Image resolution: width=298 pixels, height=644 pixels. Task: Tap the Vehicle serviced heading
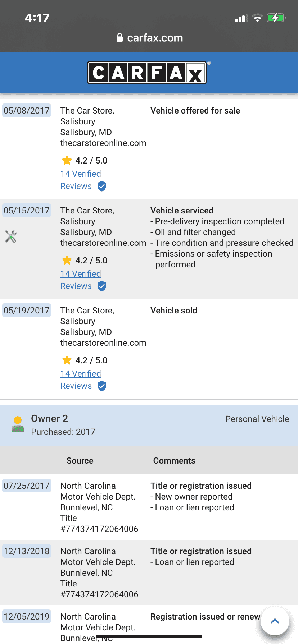coord(182,211)
